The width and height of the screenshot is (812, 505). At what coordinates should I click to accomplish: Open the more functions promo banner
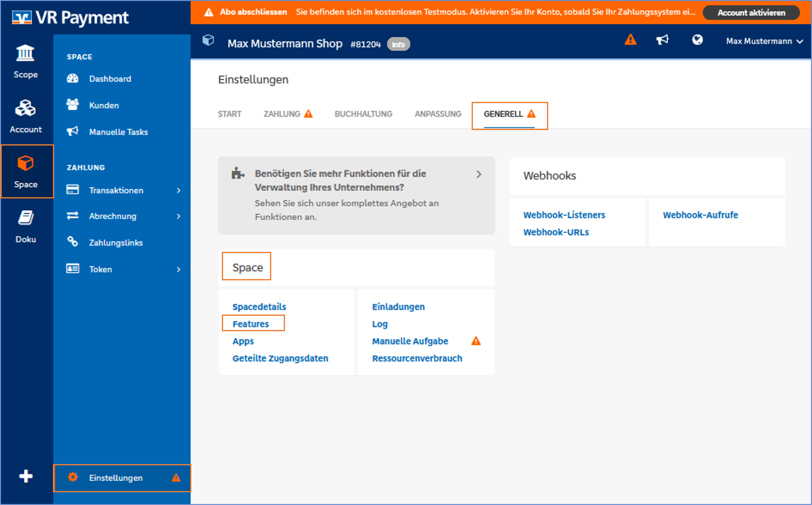pyautogui.click(x=356, y=195)
